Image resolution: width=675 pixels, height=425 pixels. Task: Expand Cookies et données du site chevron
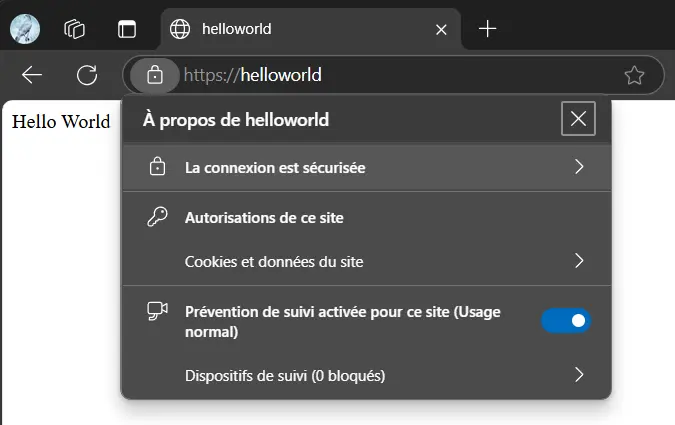pos(579,261)
